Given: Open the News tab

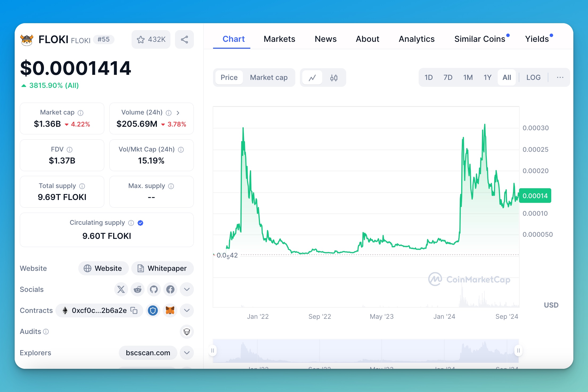Looking at the screenshot, I should click(x=325, y=39).
